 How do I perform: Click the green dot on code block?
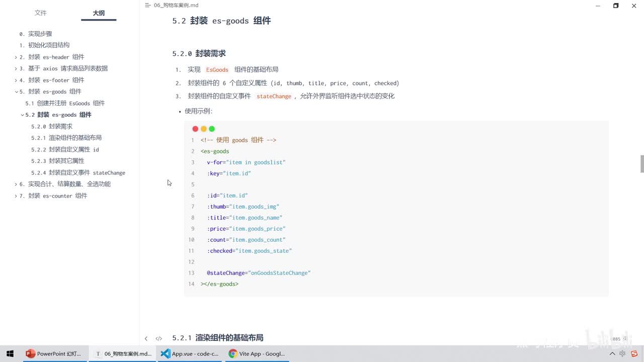tap(212, 129)
